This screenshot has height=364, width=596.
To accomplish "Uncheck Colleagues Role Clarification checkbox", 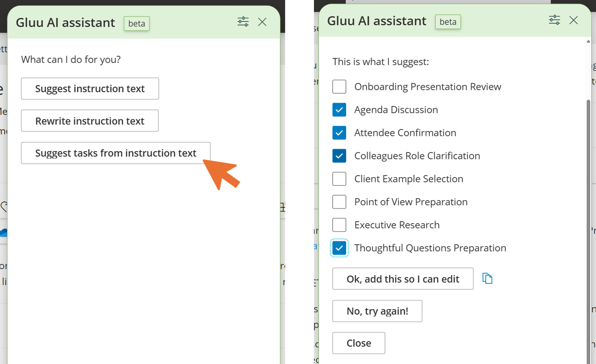I will click(339, 156).
